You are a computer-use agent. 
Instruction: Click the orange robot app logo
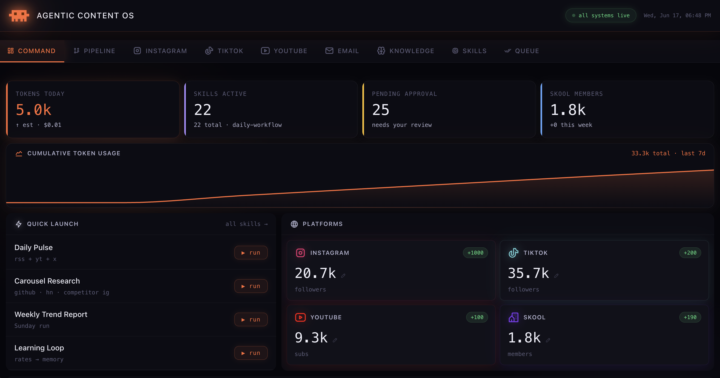pyautogui.click(x=19, y=16)
